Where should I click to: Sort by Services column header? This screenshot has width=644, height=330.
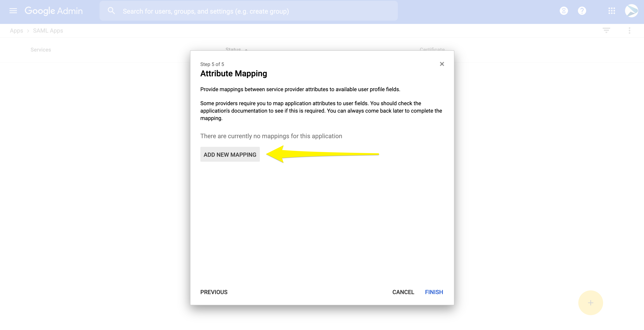pos(41,50)
